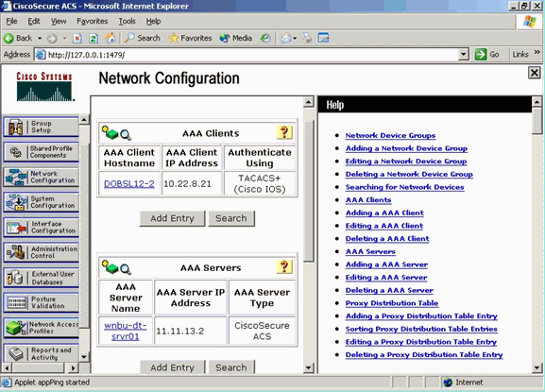Click the sidebar scroll down arrow

pyautogui.click(x=84, y=357)
